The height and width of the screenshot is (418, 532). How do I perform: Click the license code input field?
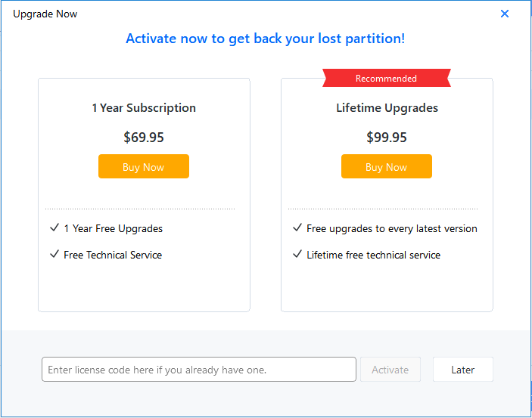click(x=198, y=370)
